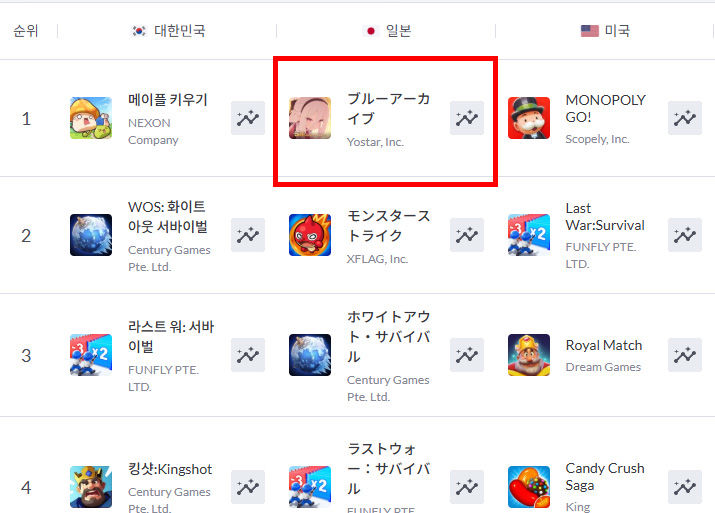
Task: Click the 라스트 워: 서바이벌 title
Action: click(x=171, y=337)
